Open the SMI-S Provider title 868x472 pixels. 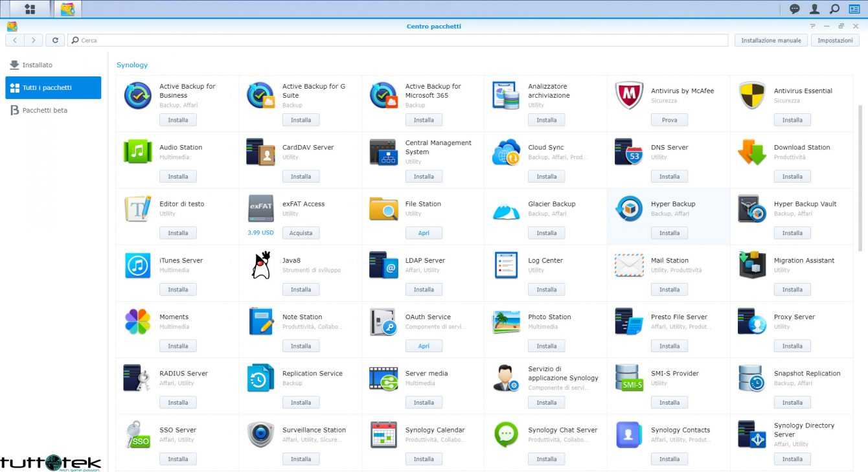click(x=675, y=374)
